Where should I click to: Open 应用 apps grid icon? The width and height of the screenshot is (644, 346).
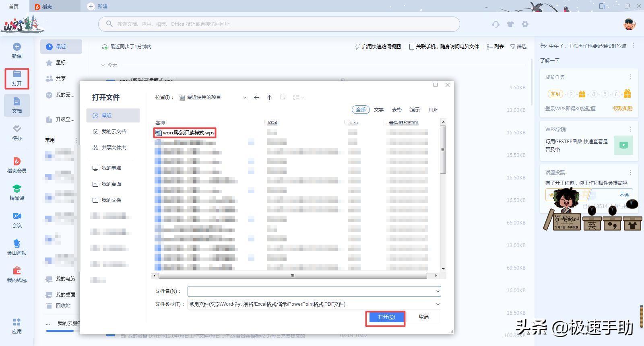click(17, 322)
